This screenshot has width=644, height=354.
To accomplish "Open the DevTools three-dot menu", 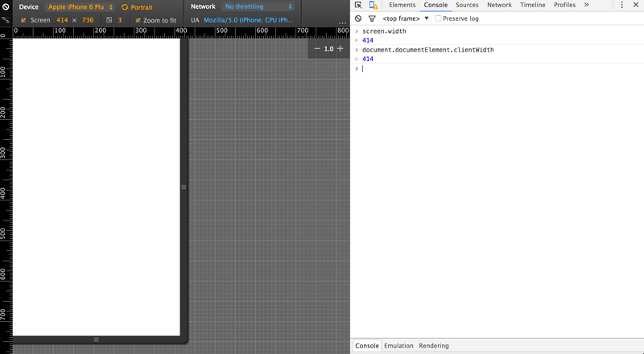I will click(x=621, y=5).
